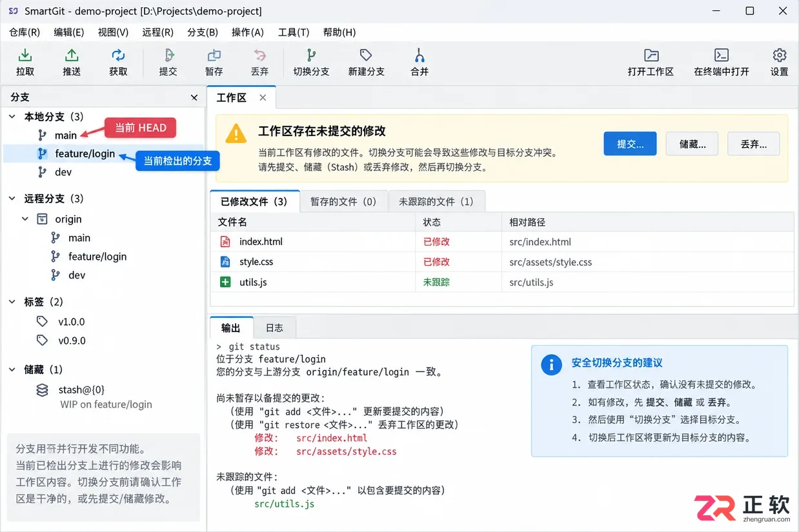Switch to the 暂存的文件 (0) tab

(x=343, y=201)
